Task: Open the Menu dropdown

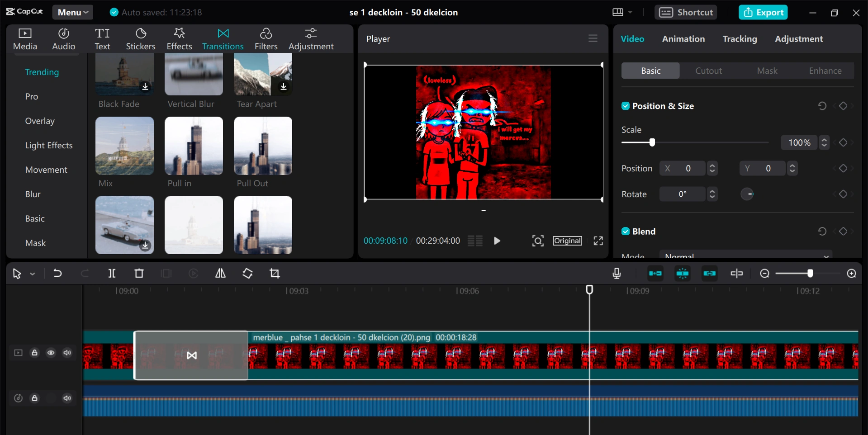Action: 72,12
